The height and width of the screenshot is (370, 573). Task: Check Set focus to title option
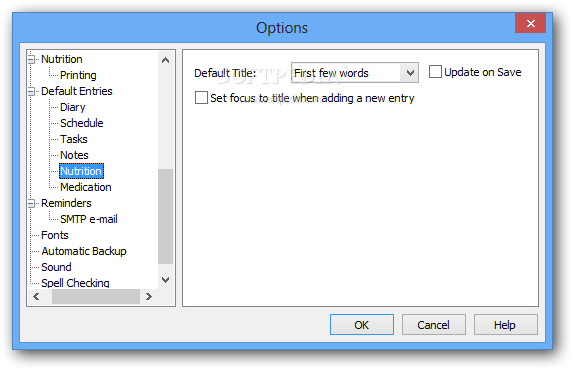201,98
